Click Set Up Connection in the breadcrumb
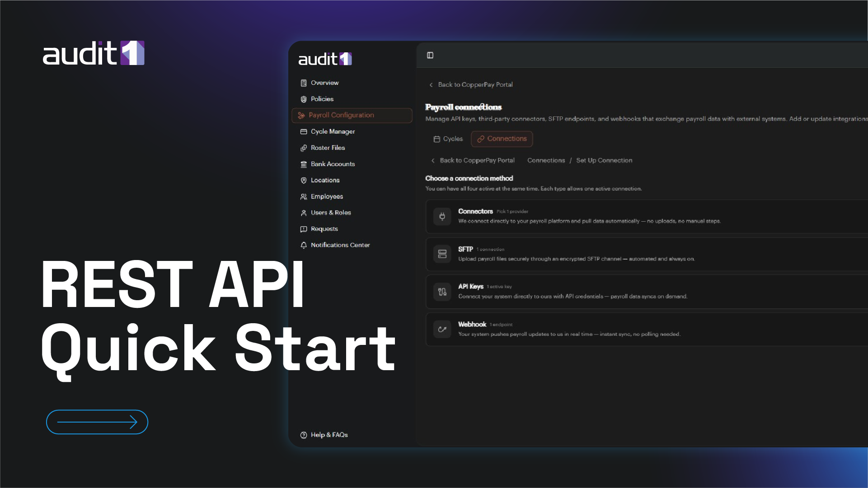 coord(604,160)
